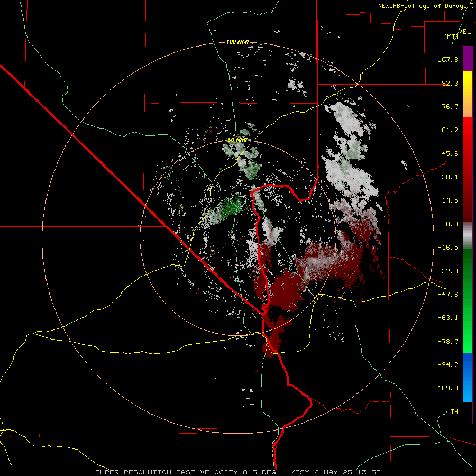The image size is (476, 476).
Task: Click the VEL legend title
Action: pyautogui.click(x=464, y=32)
